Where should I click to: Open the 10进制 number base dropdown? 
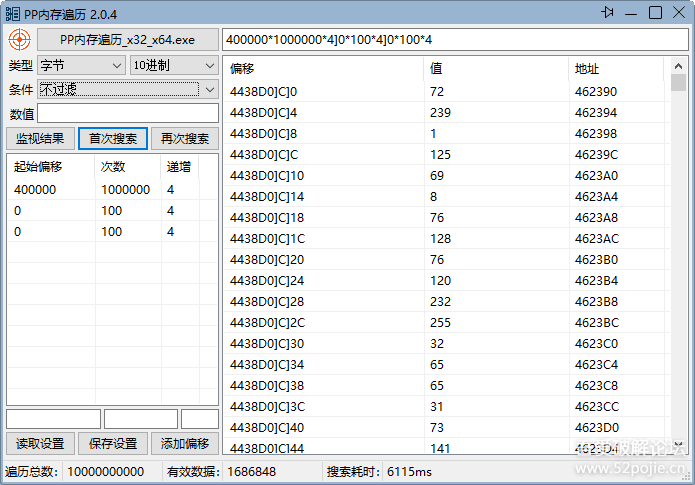[x=174, y=66]
